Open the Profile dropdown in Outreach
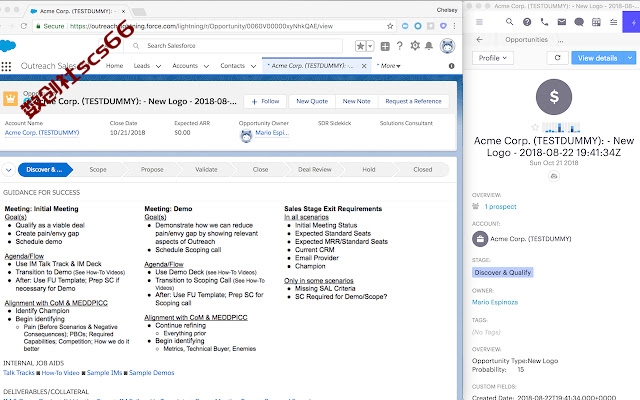Viewport: 640px width, 400px height. 493,58
